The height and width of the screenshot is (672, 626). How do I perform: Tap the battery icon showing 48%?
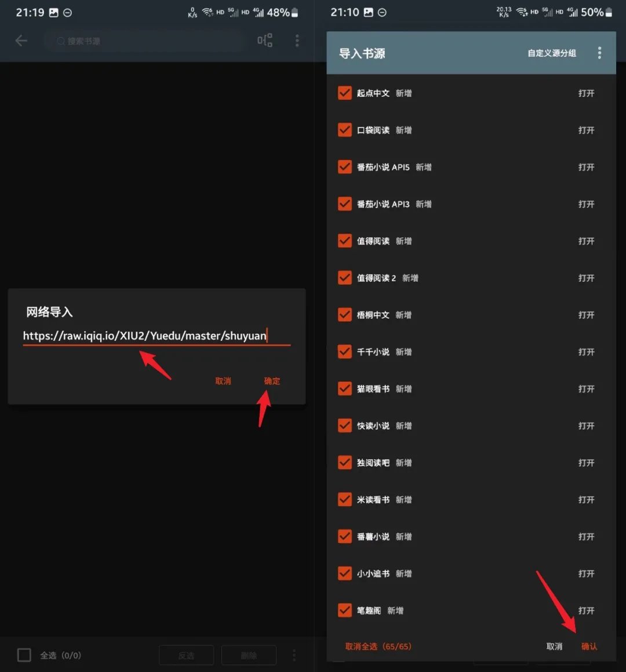295,12
